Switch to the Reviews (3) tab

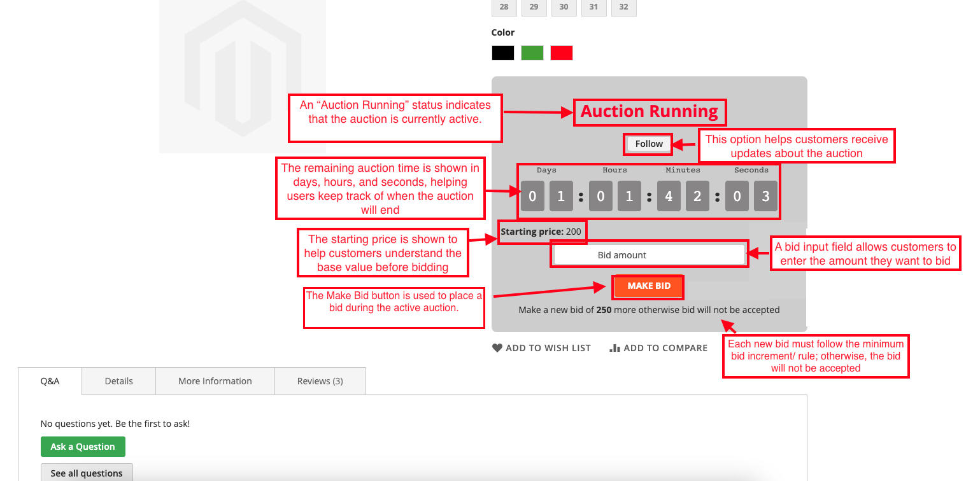coord(320,381)
